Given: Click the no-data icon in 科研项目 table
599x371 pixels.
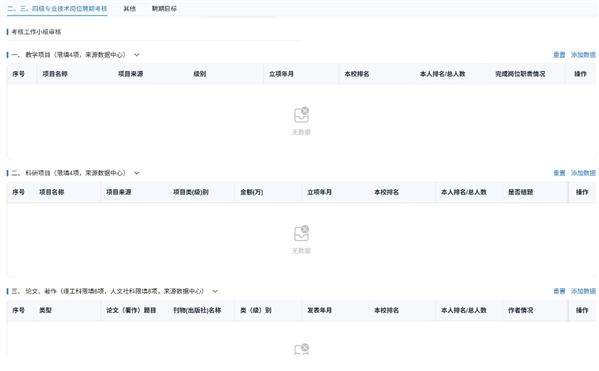Looking at the screenshot, I should pyautogui.click(x=301, y=233).
